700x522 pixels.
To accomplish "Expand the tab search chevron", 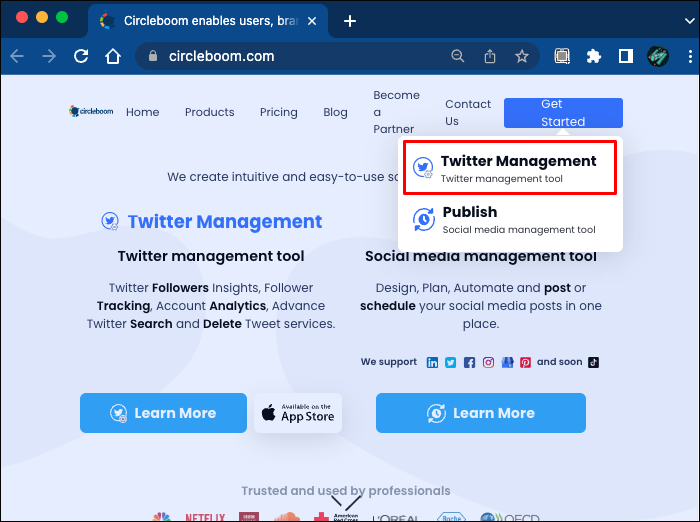I will (690, 21).
